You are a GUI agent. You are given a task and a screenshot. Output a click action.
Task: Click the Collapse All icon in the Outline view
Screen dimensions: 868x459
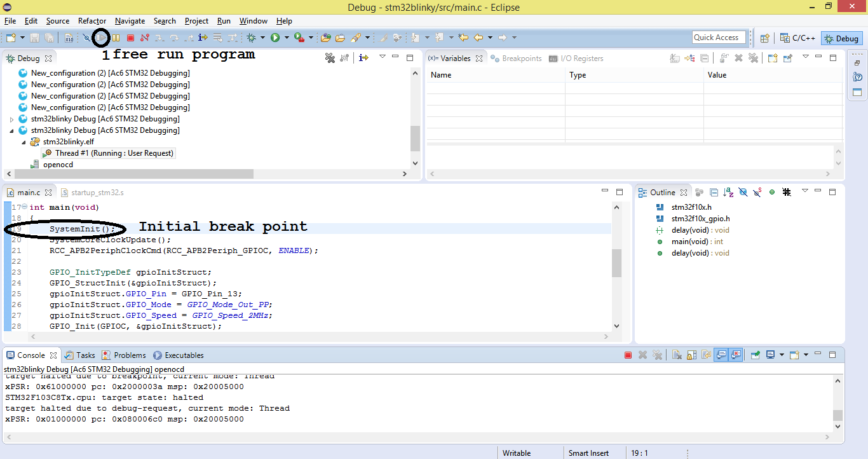714,193
